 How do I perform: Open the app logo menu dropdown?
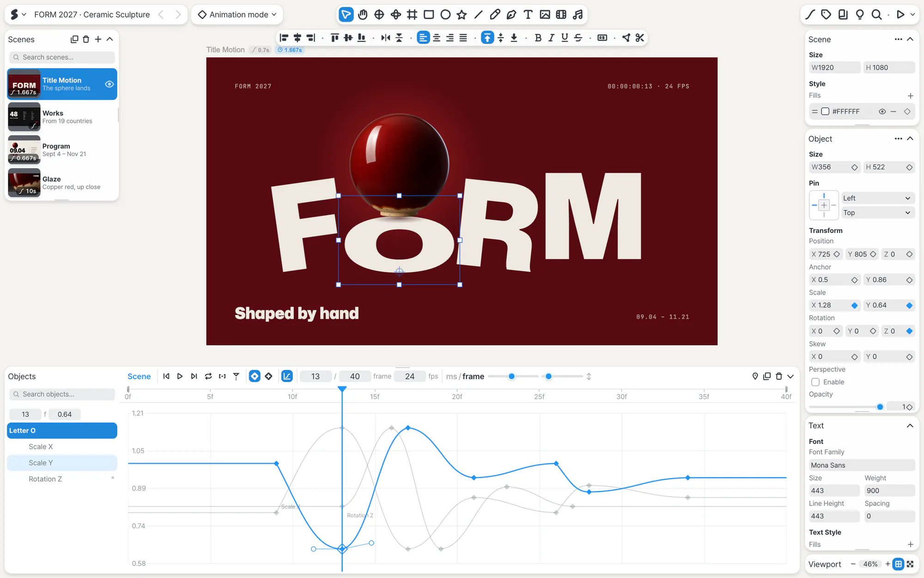(18, 15)
